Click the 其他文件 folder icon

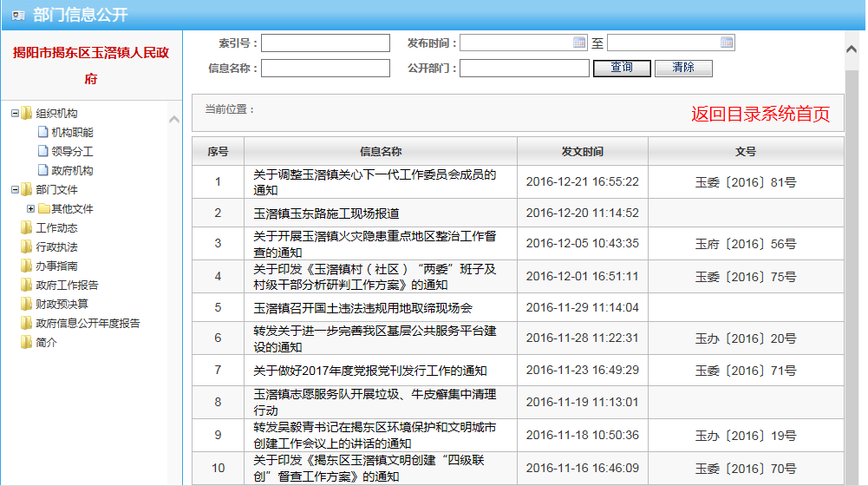coord(43,209)
